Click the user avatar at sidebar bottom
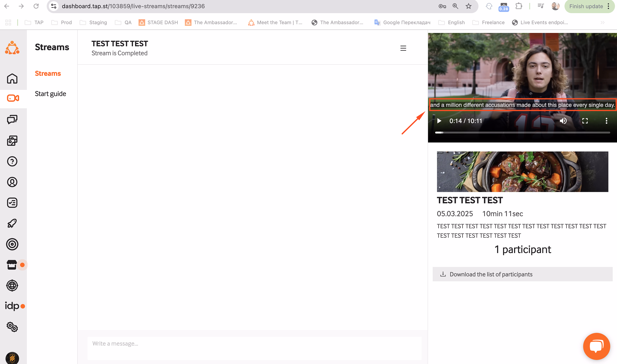 point(12,358)
